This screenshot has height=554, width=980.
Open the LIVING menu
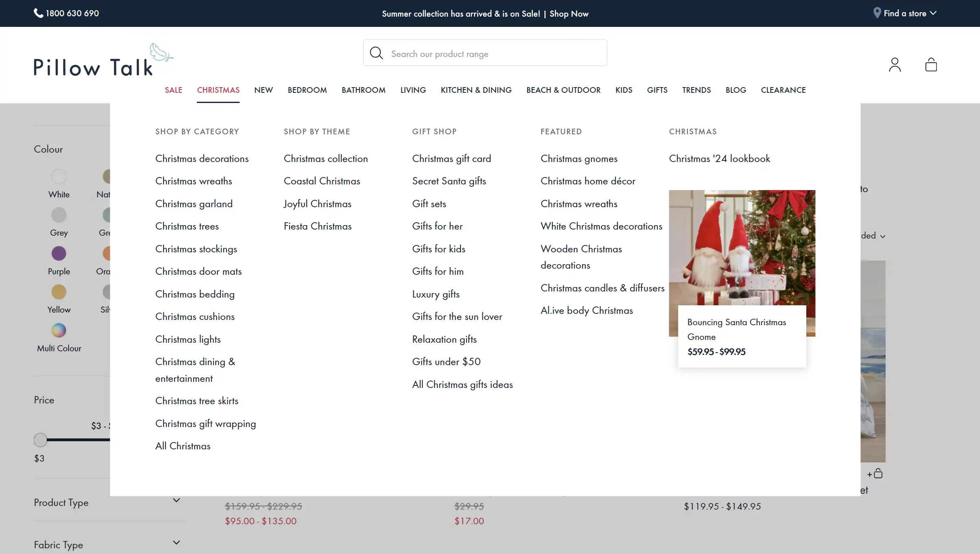413,90
